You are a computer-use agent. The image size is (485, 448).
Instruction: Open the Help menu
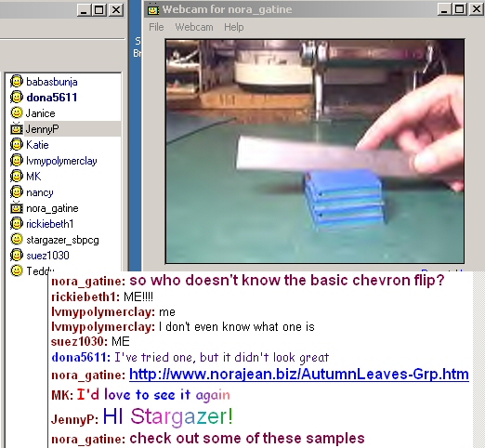pos(234,27)
